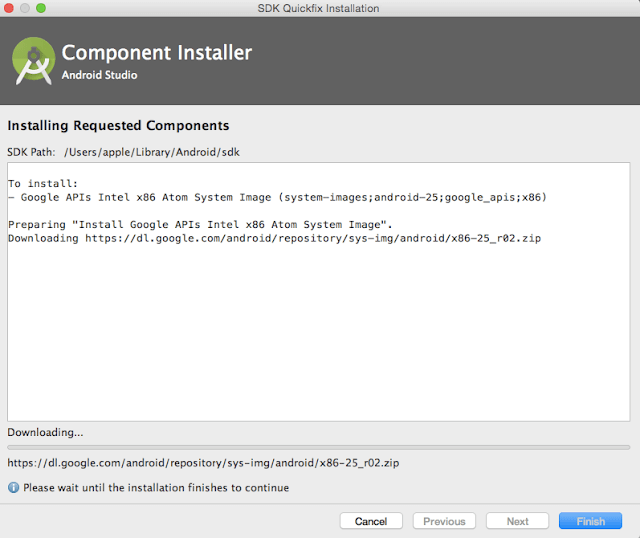Click the 'Installing Requested Components' heading
This screenshot has width=640, height=538.
tap(118, 125)
